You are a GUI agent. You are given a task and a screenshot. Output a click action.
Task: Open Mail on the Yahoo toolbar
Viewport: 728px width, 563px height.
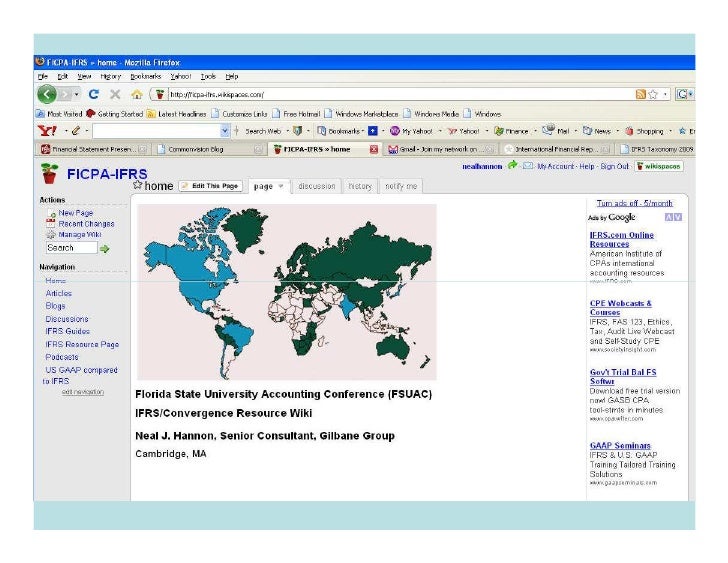(556, 130)
